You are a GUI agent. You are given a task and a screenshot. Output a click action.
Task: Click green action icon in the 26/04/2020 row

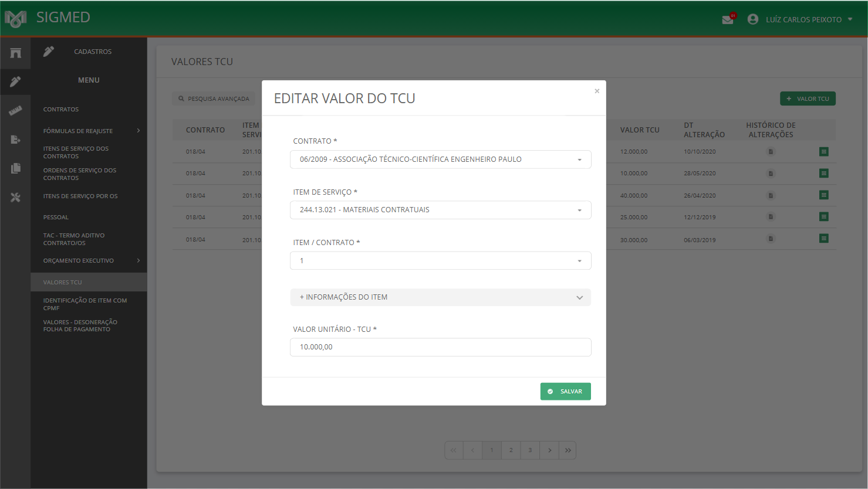[824, 195]
